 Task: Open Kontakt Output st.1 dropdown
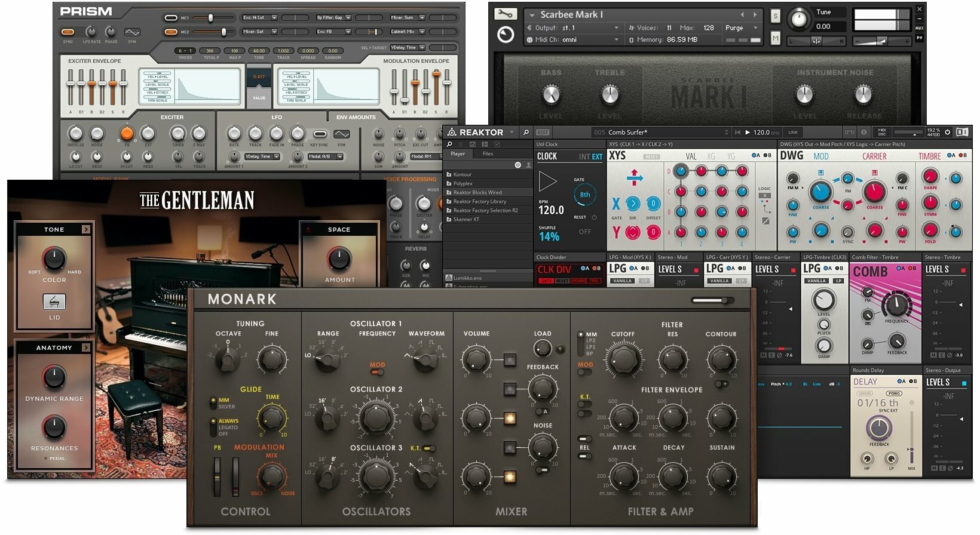tap(573, 27)
